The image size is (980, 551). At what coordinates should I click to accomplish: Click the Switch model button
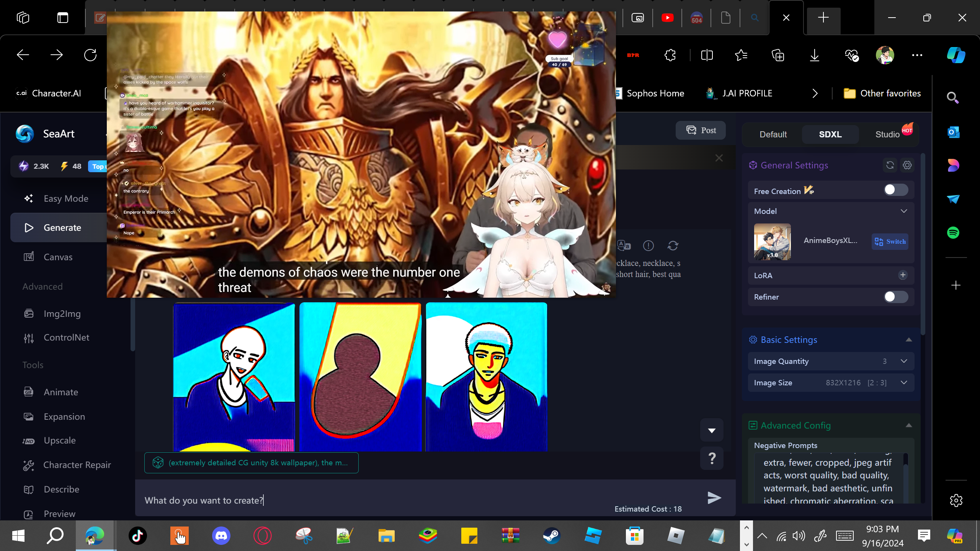pos(890,241)
